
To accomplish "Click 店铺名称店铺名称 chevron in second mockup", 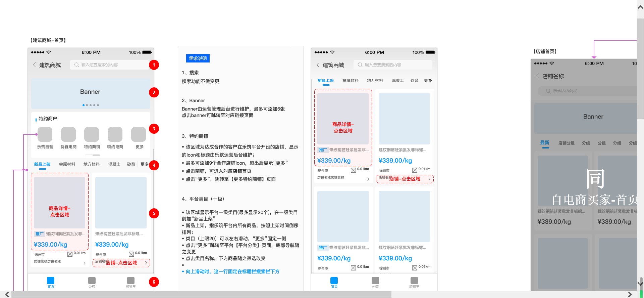I will click(368, 179).
